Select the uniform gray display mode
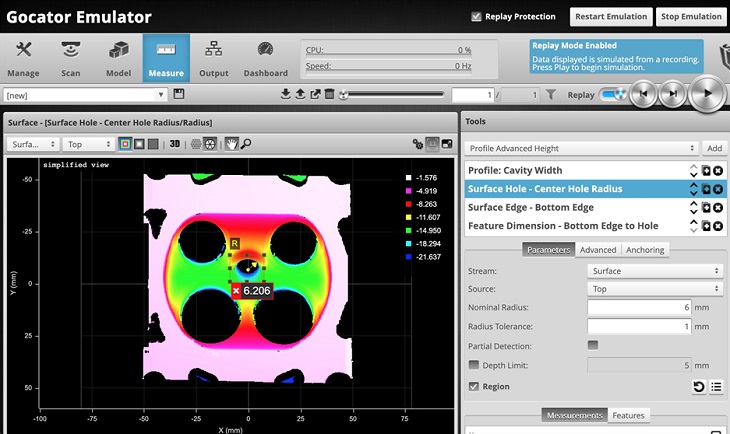The width and height of the screenshot is (730, 434). click(153, 144)
